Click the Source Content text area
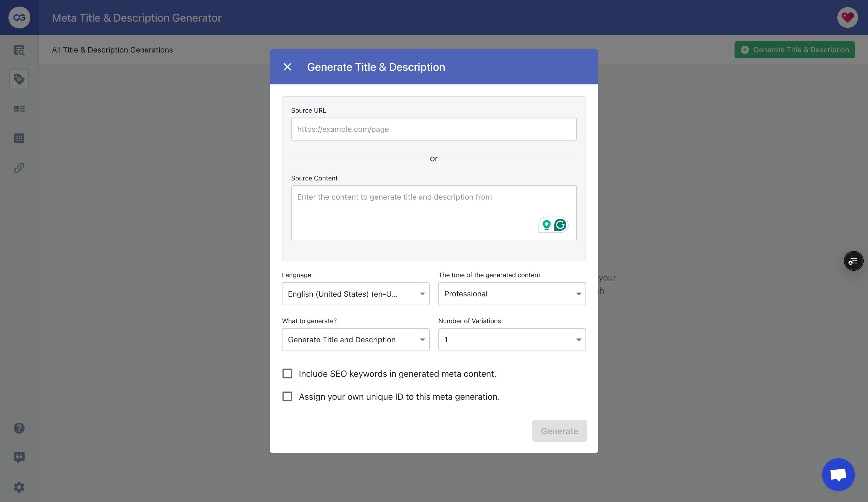This screenshot has width=868, height=502. coord(434,213)
